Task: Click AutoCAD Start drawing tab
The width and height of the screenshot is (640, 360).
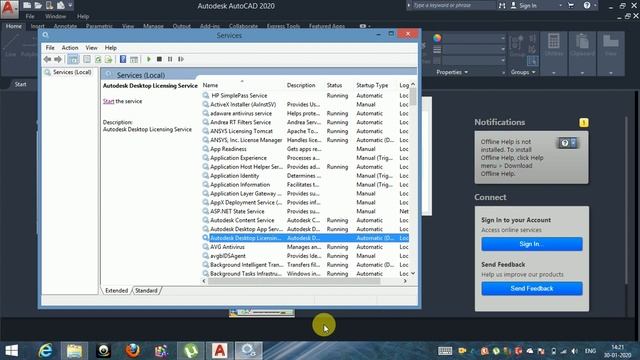Action: coord(20,84)
